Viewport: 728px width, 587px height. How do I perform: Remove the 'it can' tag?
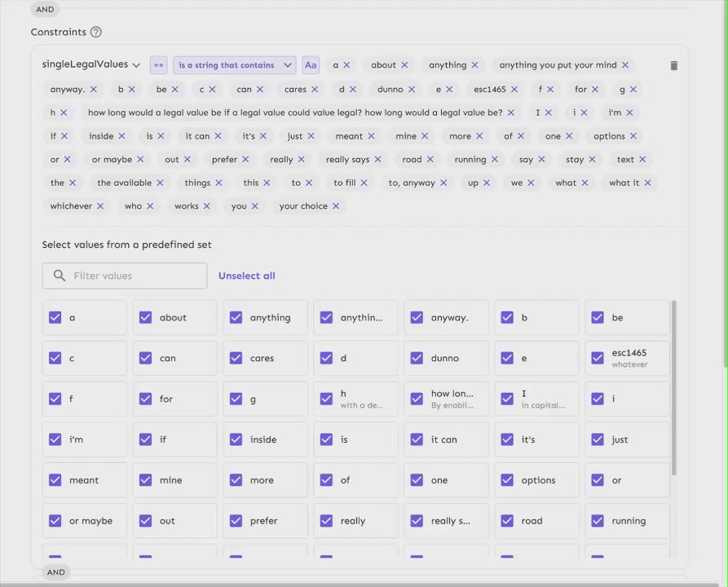pyautogui.click(x=218, y=136)
